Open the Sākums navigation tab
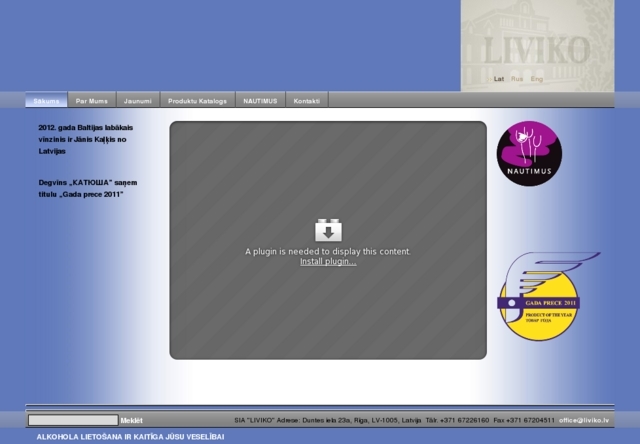640x444 pixels. [x=46, y=100]
